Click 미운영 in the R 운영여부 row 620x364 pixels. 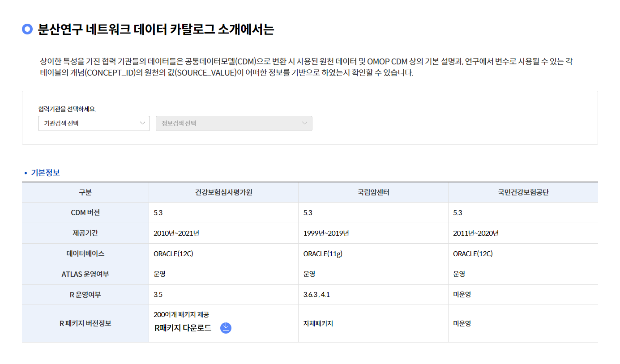click(x=462, y=295)
